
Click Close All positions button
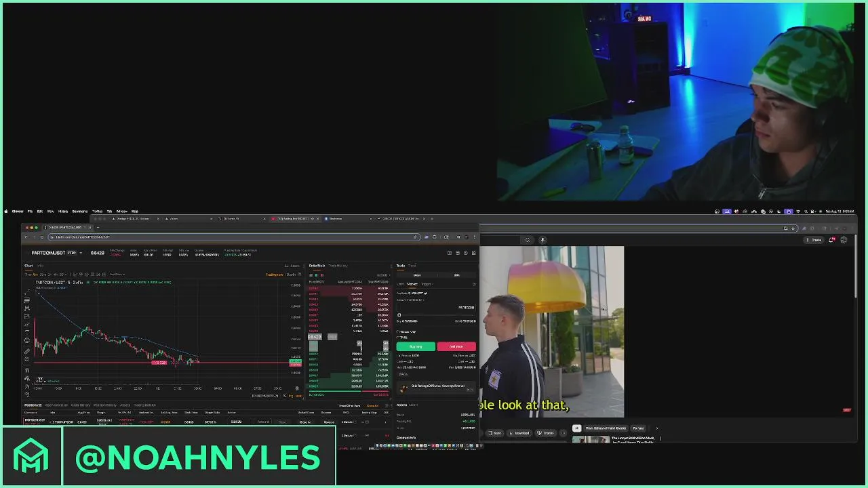pos(372,405)
